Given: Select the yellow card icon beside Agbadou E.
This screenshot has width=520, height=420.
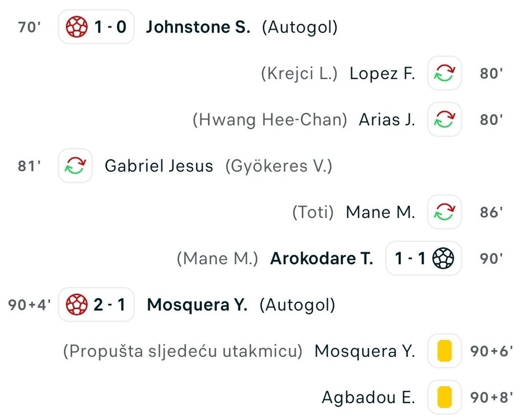Looking at the screenshot, I should coord(444,398).
